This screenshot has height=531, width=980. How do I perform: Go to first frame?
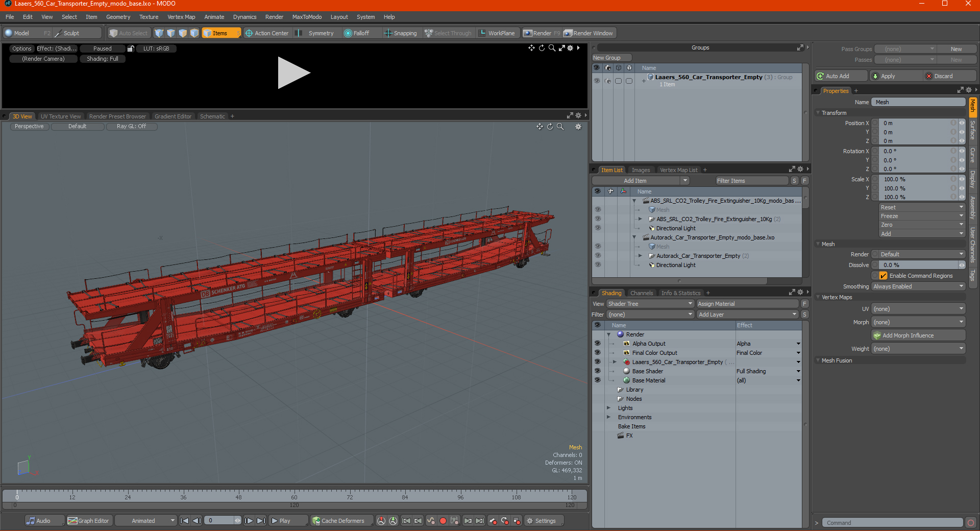point(185,521)
